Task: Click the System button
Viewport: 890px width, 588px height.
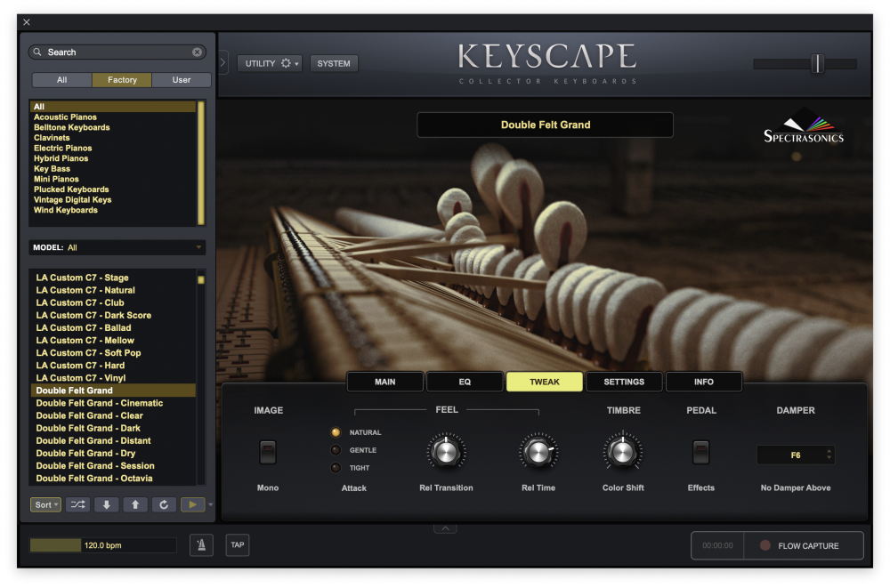Action: (x=334, y=63)
